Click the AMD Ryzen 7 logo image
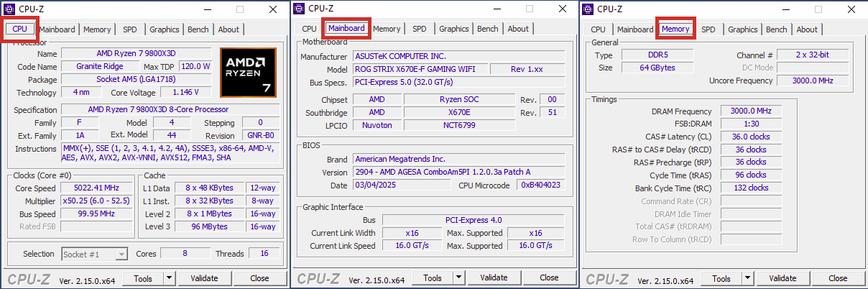 (x=248, y=72)
